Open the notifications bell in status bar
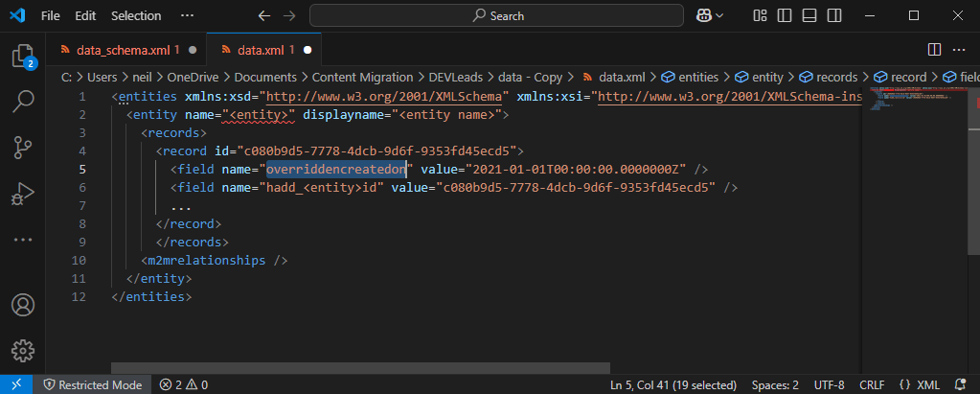Image resolution: width=980 pixels, height=394 pixels. (961, 384)
